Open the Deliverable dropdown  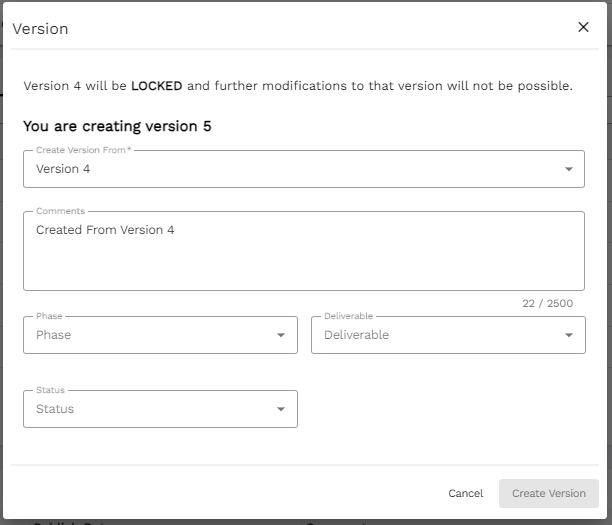coord(448,335)
